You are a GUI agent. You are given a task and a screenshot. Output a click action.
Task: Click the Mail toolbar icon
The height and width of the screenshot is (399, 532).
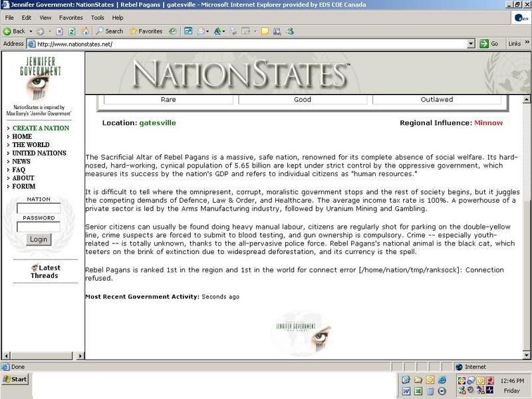point(201,31)
